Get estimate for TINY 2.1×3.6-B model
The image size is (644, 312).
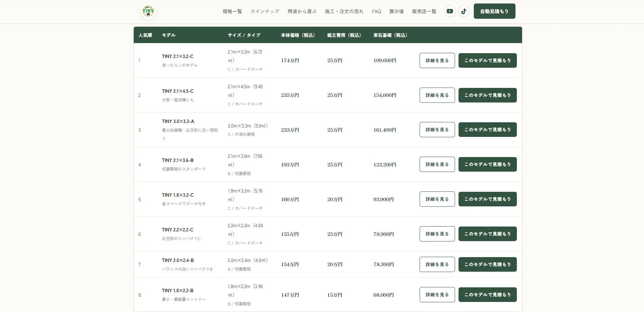tap(487, 164)
